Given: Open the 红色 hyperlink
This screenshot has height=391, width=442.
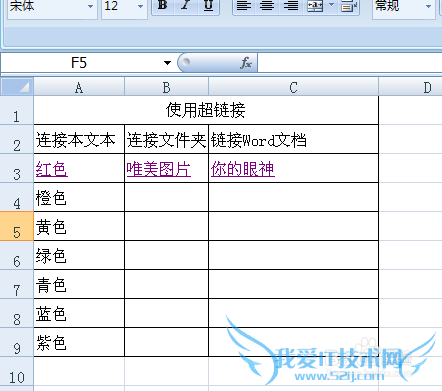Looking at the screenshot, I should (52, 169).
